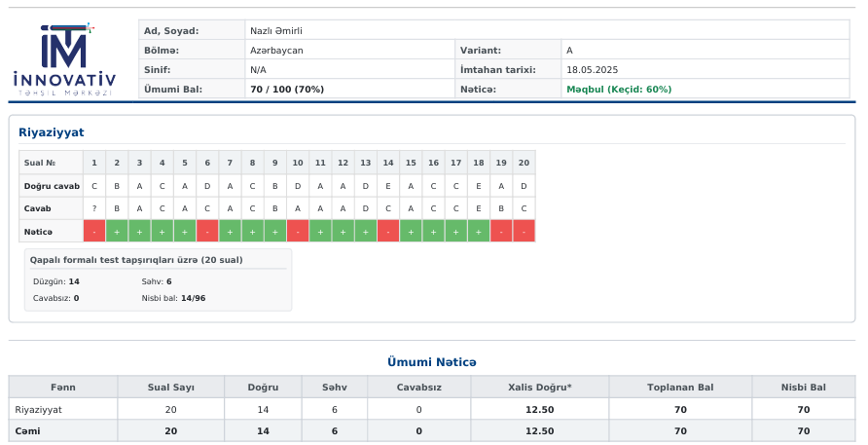Click Doğru 14 in Riyaziyyat table row
This screenshot has width=868, height=445.
(x=263, y=410)
